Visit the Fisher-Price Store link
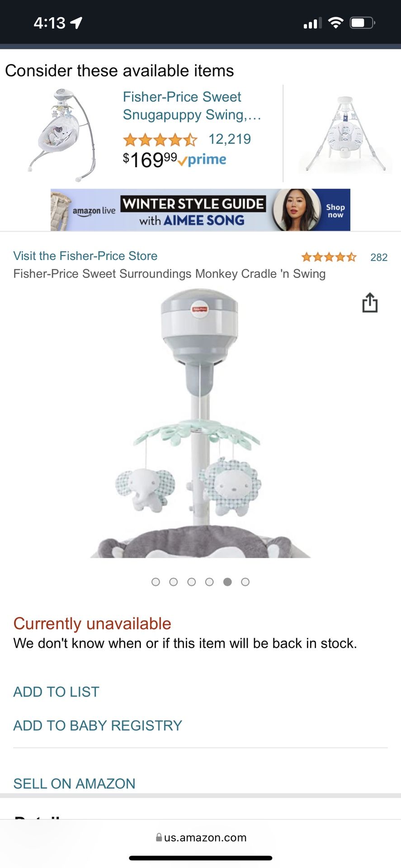The width and height of the screenshot is (401, 868). (x=85, y=256)
